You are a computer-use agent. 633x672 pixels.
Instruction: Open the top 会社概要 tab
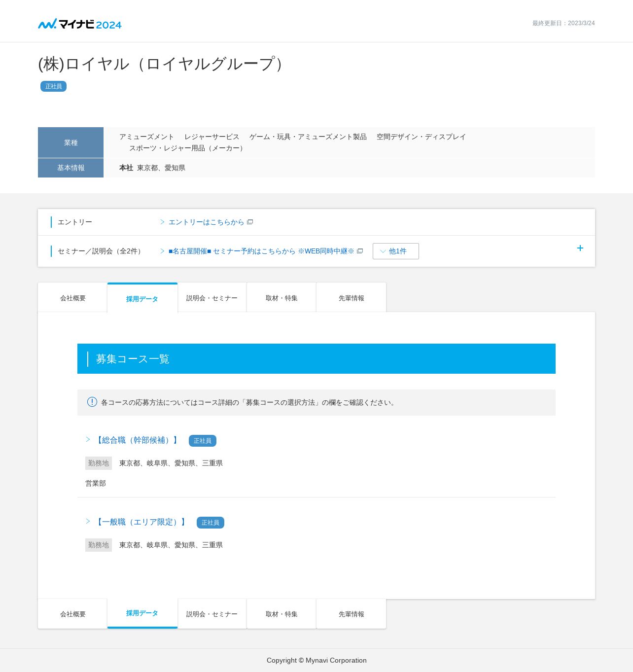73,298
